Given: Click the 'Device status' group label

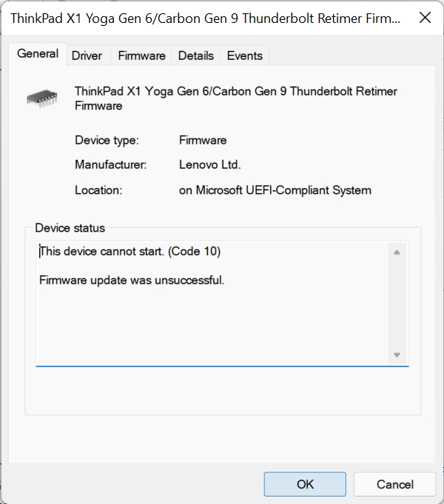Looking at the screenshot, I should 70,228.
